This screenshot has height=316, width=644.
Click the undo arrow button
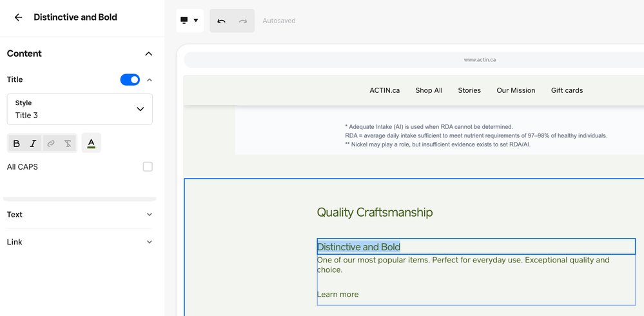click(221, 21)
